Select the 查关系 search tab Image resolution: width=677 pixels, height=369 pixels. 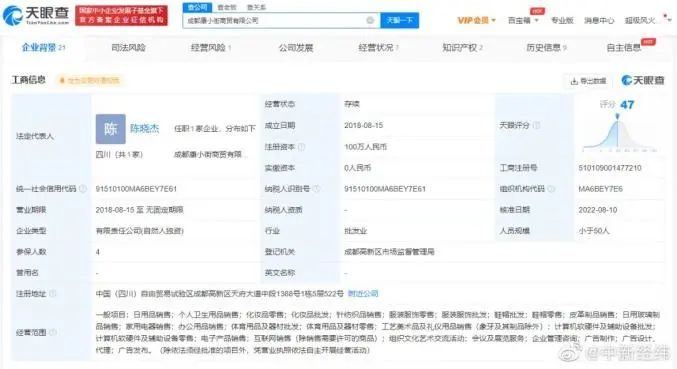click(256, 7)
